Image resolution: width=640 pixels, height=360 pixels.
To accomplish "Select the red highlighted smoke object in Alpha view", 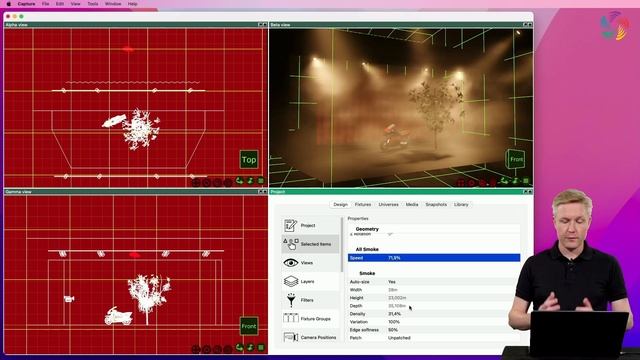I will [x=128, y=49].
